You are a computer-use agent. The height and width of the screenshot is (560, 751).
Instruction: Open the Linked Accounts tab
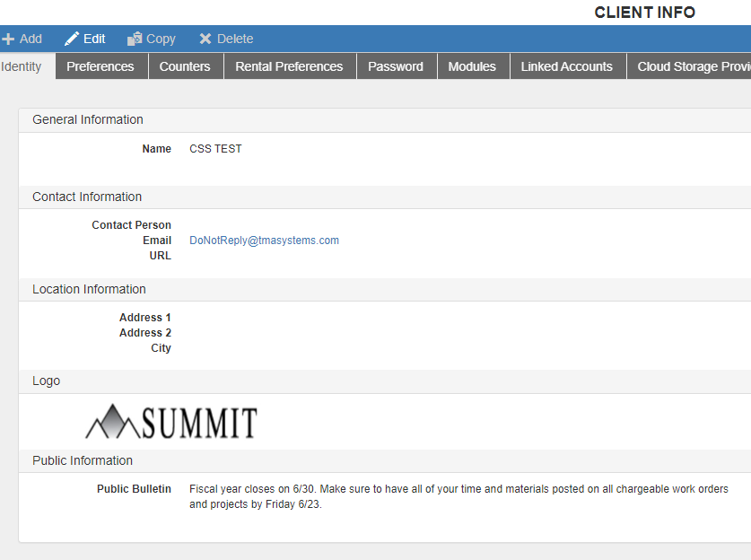click(567, 66)
